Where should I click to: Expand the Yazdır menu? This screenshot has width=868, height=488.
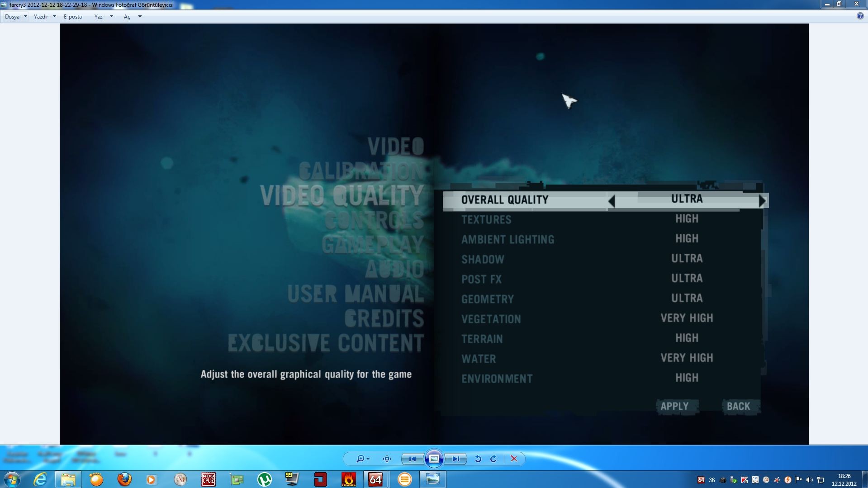(x=44, y=17)
